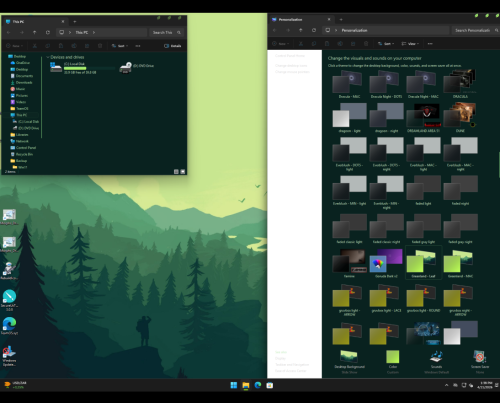
Task: Collapse the Devices and drives group
Action: pos(48,57)
